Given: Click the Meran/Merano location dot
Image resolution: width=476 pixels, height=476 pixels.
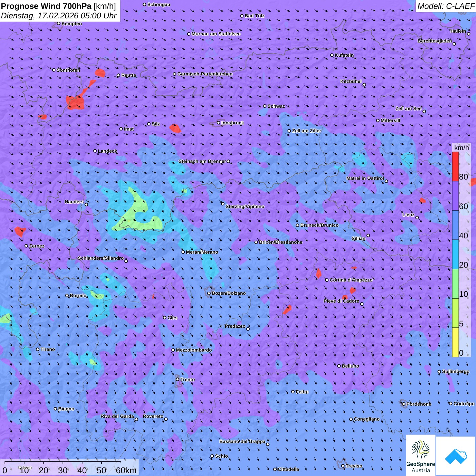Looking at the screenshot, I should coord(183,252).
